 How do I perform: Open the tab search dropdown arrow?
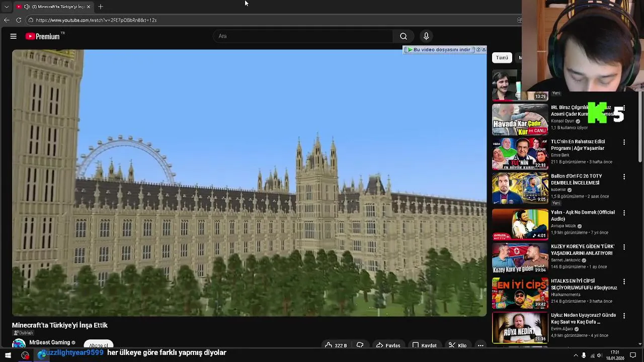[7, 7]
